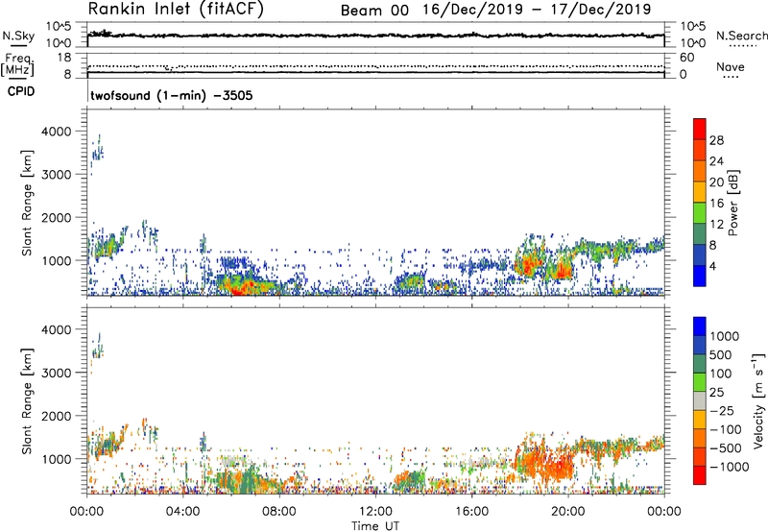Click the strong red power echo near 06:30
This screenshot has width=768, height=532.
[x=243, y=288]
